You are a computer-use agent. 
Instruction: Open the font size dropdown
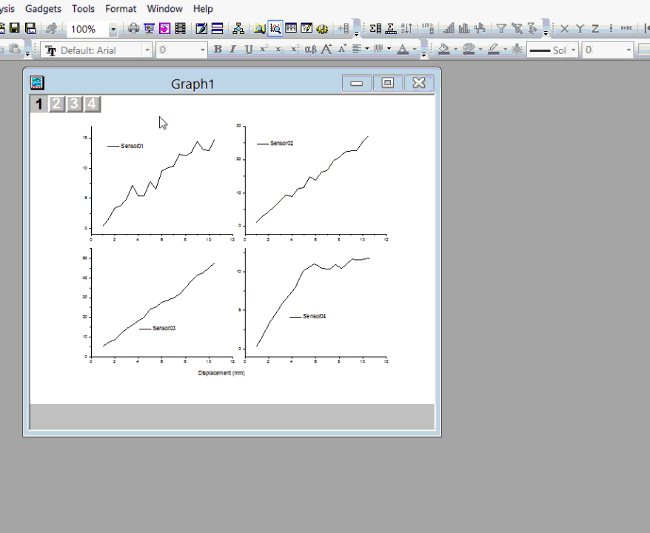(202, 50)
